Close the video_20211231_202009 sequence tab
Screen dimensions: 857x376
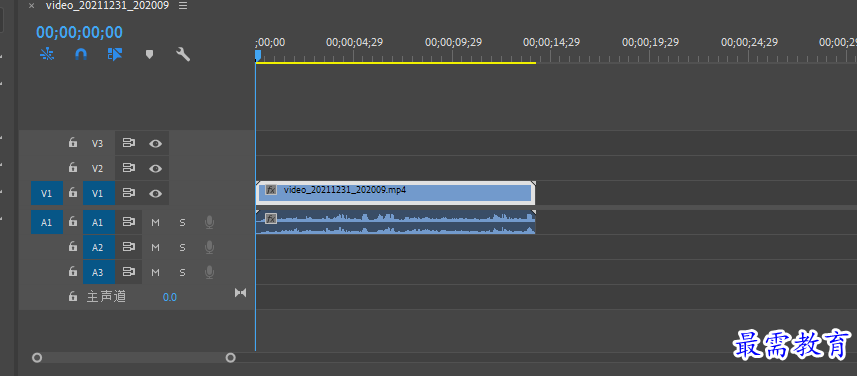32,5
